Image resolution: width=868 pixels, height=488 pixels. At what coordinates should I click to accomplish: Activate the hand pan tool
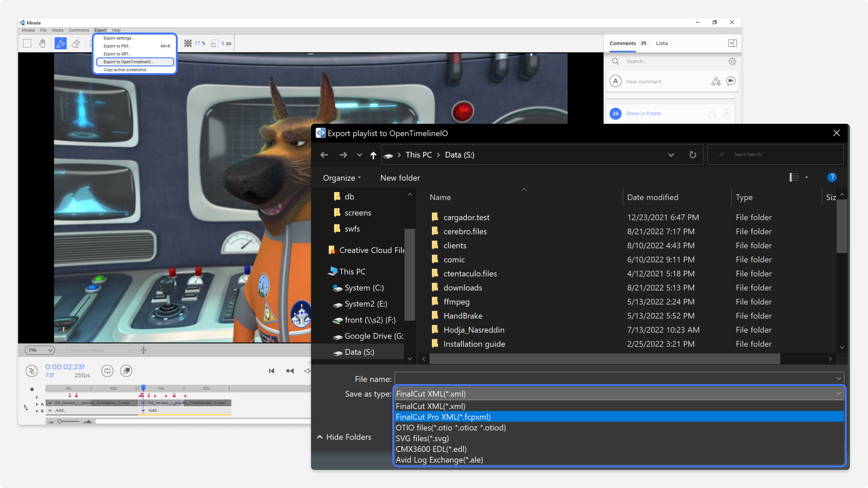(42, 43)
